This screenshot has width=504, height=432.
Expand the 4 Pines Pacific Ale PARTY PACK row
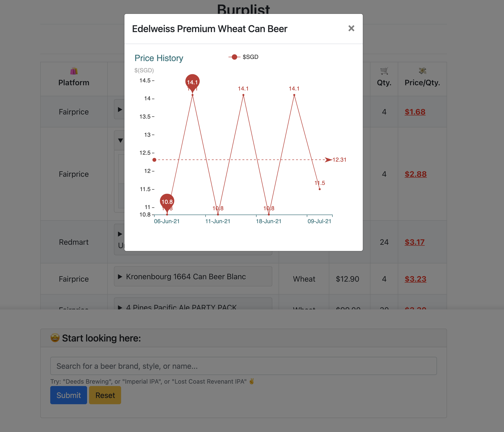pyautogui.click(x=120, y=307)
